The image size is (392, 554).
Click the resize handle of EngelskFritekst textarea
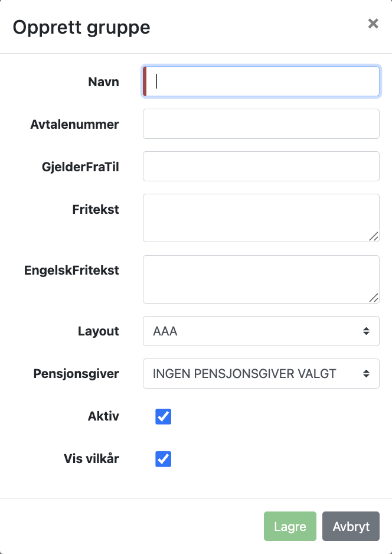point(374,298)
